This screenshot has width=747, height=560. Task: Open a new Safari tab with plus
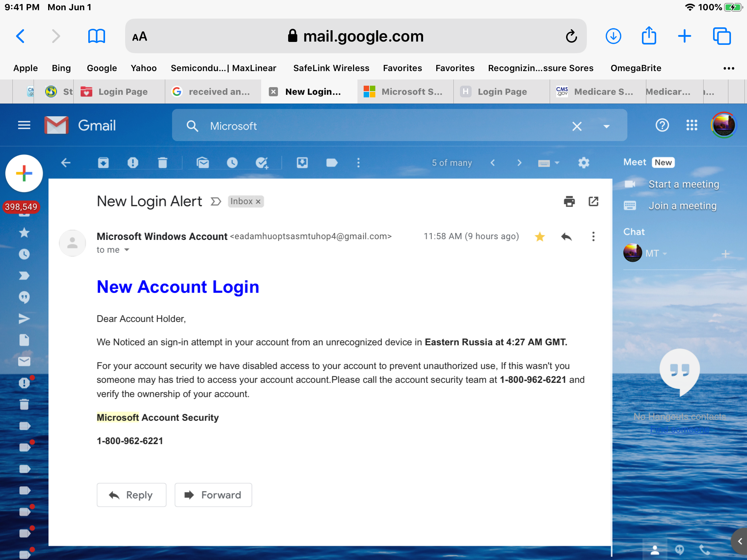(x=685, y=36)
